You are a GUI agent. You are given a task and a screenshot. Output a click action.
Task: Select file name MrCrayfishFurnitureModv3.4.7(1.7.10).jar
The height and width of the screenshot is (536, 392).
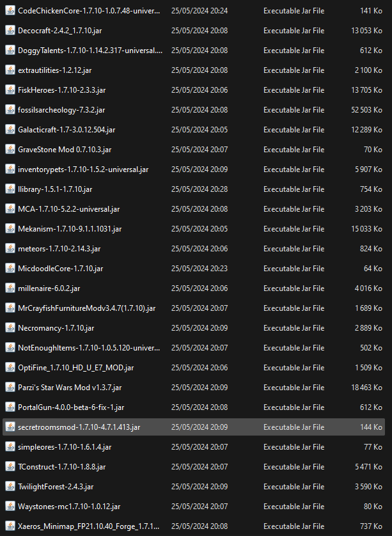point(87,308)
